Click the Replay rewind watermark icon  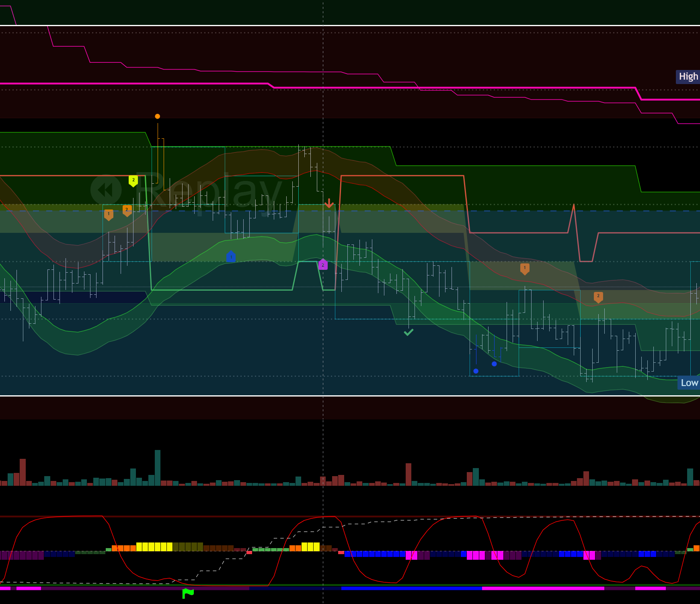106,190
